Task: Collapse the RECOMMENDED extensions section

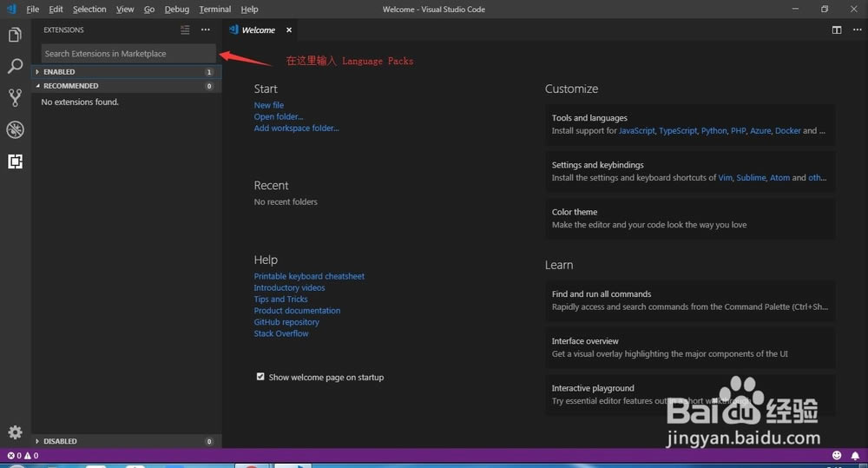Action: 126,86
